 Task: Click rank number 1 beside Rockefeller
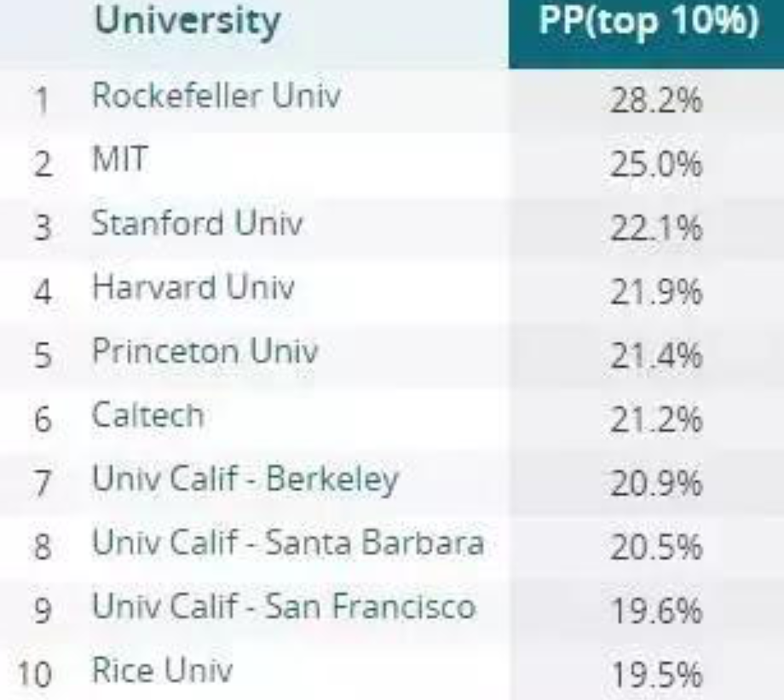39,100
